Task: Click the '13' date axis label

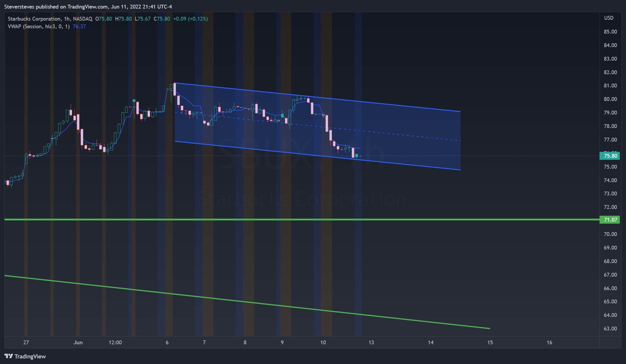Action: coord(371,342)
